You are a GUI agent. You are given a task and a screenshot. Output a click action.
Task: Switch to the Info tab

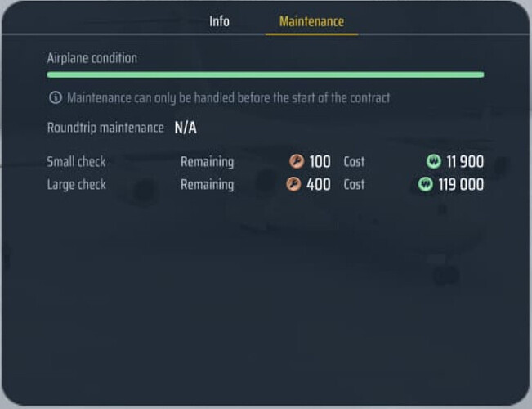219,21
